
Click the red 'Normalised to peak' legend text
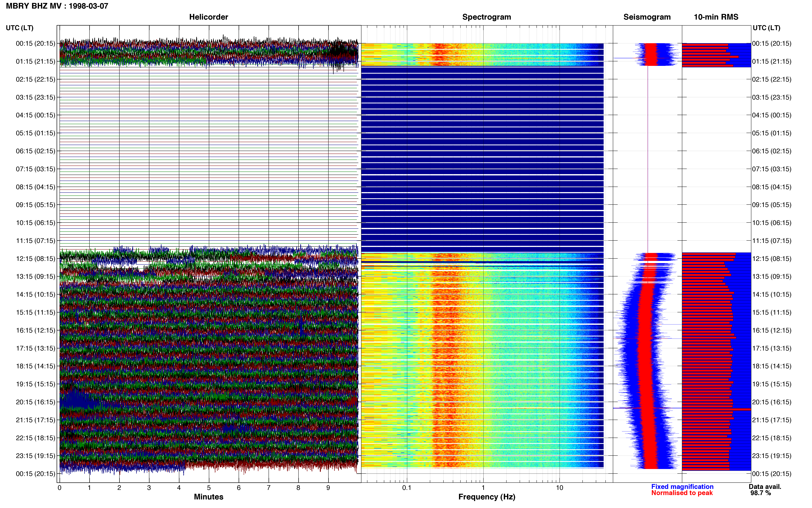pyautogui.click(x=682, y=493)
